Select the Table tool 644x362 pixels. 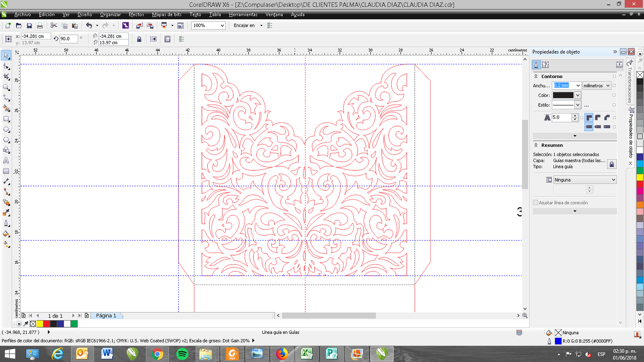click(6, 171)
